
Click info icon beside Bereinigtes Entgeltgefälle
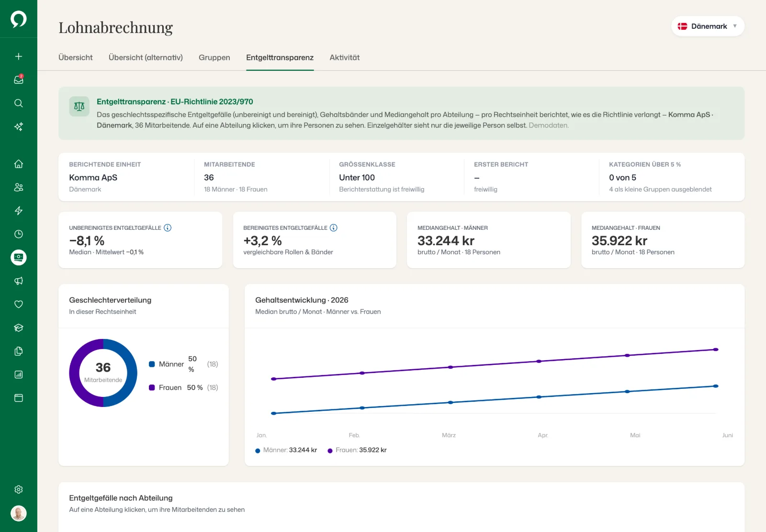tap(334, 228)
